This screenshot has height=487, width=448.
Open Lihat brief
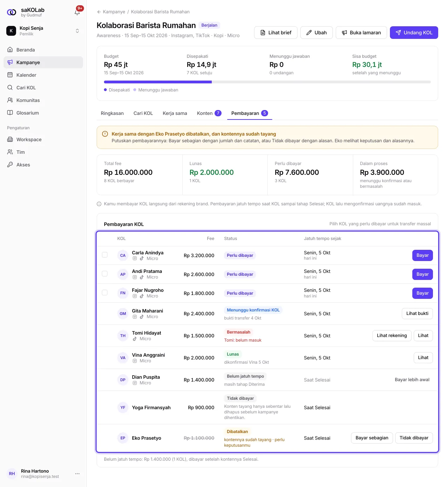pos(276,33)
